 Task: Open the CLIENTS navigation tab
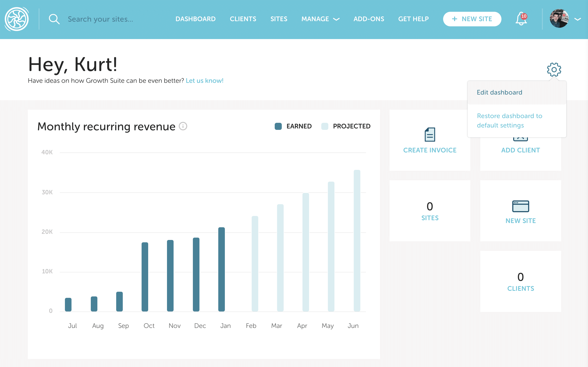pyautogui.click(x=243, y=19)
